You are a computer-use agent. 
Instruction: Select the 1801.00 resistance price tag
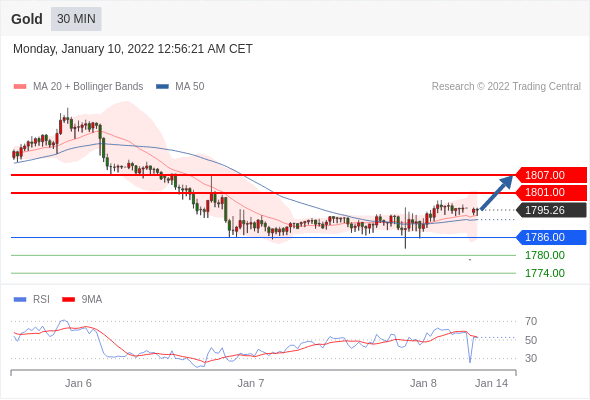[x=551, y=192]
